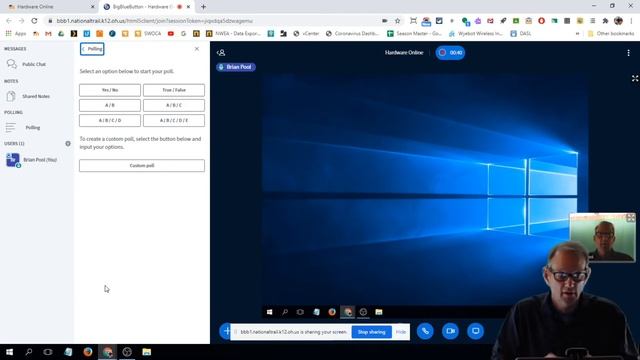Toggle screen share button

click(476, 331)
